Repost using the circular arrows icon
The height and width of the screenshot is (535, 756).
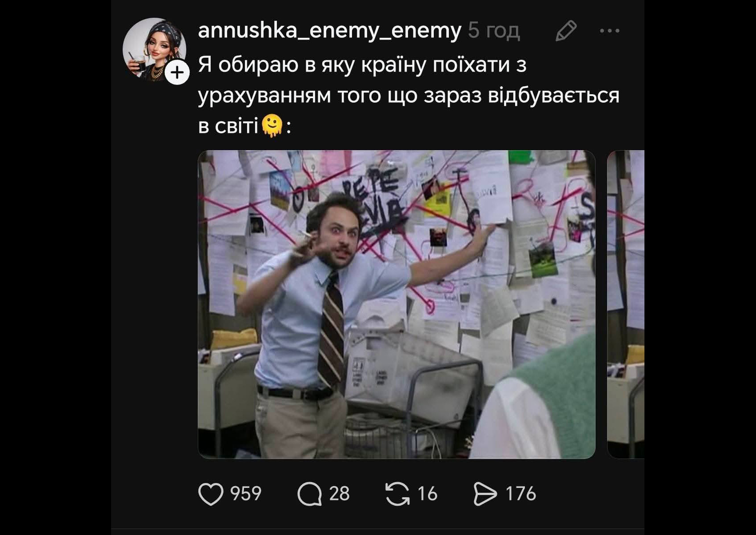pos(397,494)
